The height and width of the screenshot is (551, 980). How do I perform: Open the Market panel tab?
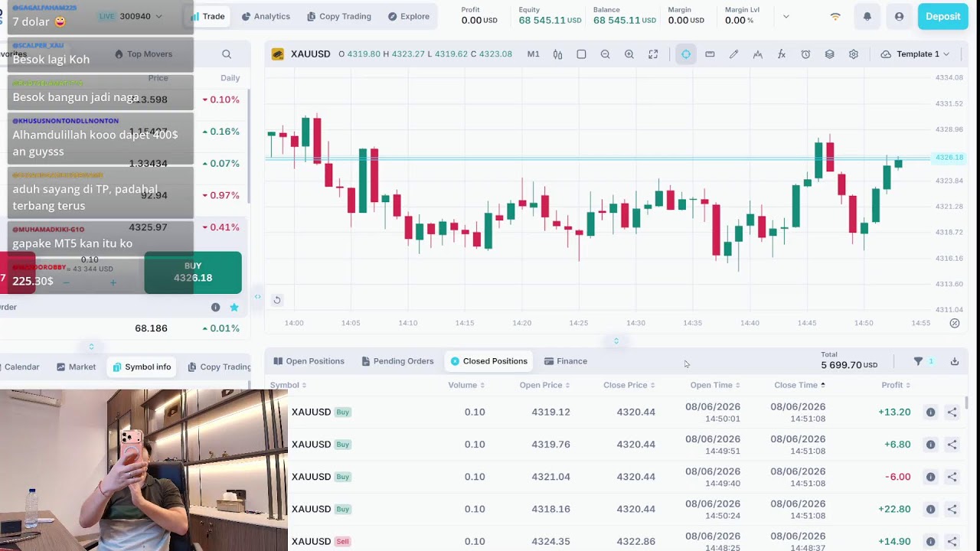[76, 367]
